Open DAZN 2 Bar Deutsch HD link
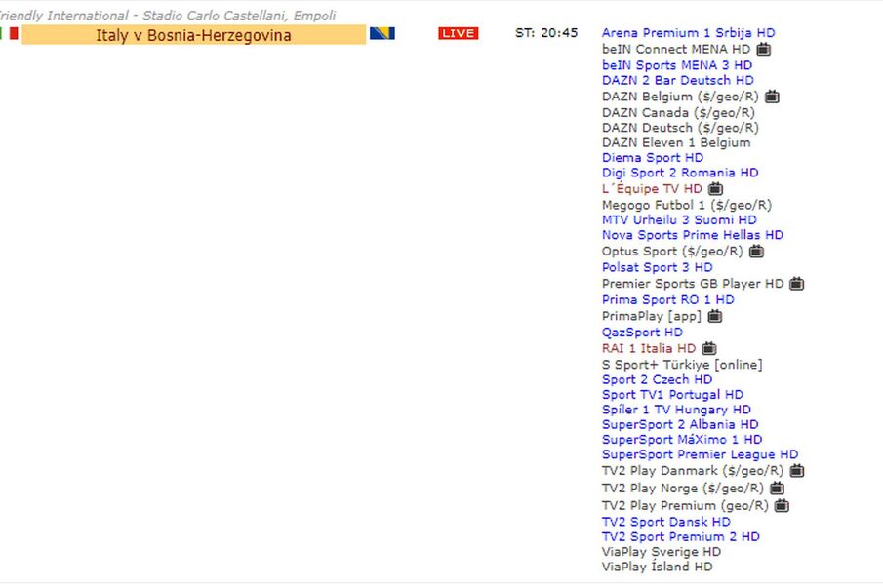The image size is (883, 588). click(677, 81)
